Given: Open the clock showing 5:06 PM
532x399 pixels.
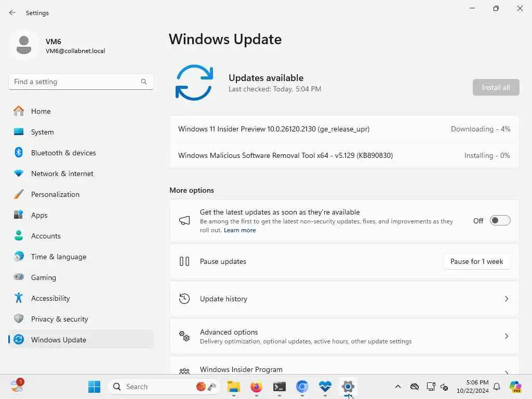Looking at the screenshot, I should click(473, 387).
